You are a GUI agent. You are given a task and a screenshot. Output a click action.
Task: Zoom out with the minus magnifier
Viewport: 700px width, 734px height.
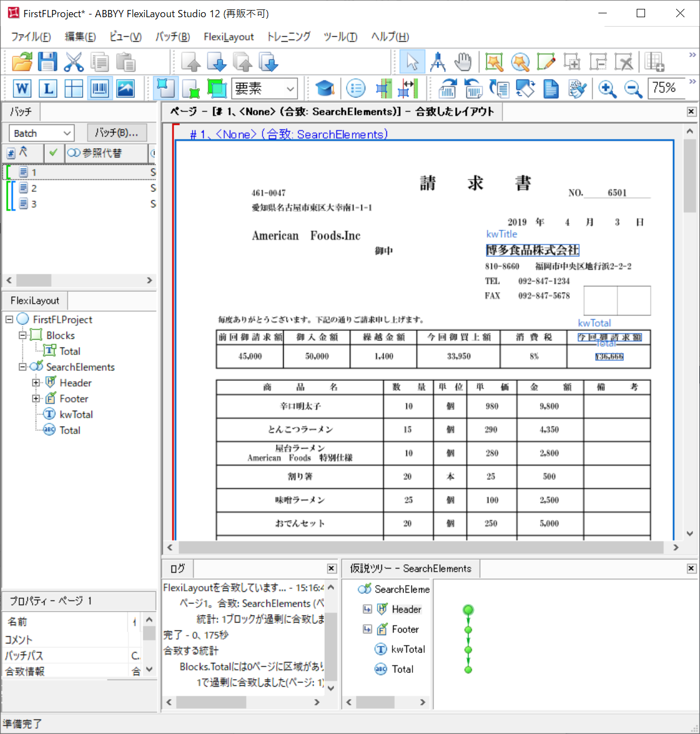click(x=633, y=88)
